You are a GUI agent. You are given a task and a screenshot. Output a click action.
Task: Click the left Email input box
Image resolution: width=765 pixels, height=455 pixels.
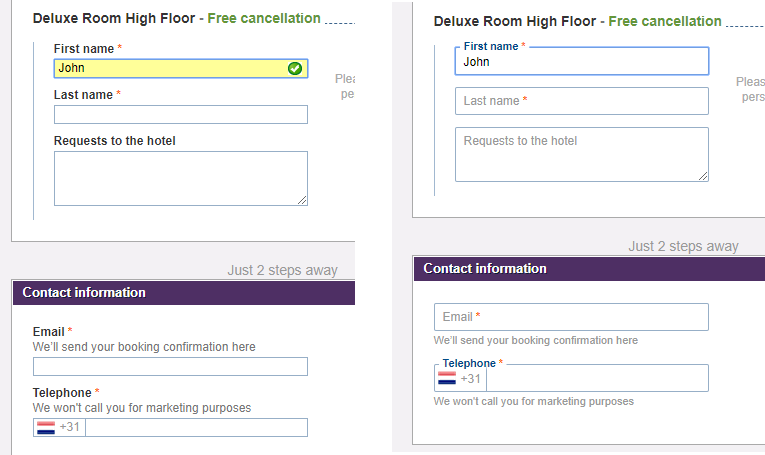click(x=170, y=367)
